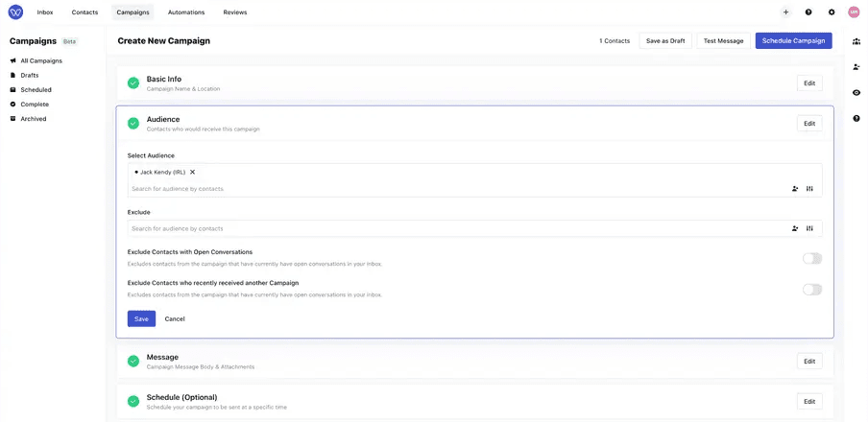Click Save as Draft button
Image resolution: width=868 pixels, height=422 pixels.
pos(665,41)
